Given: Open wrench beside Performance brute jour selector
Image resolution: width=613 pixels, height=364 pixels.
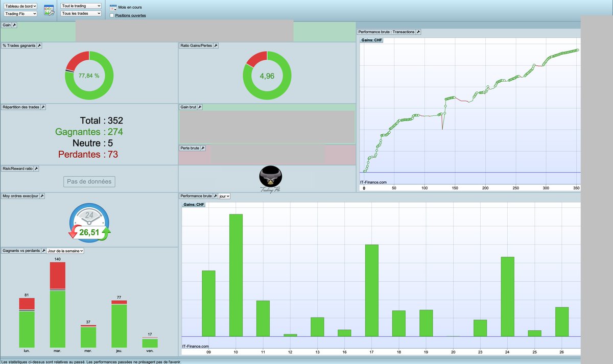Looking at the screenshot, I should pyautogui.click(x=215, y=196).
